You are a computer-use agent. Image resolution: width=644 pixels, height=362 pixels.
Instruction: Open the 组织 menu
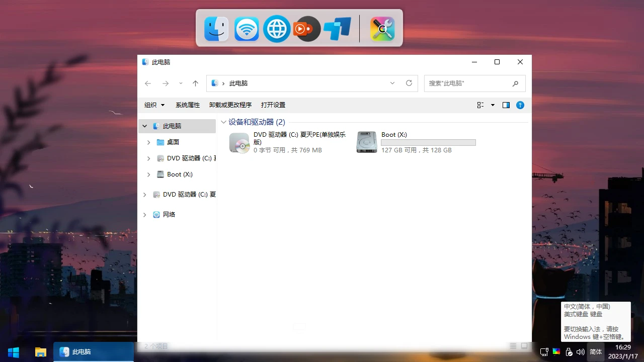(x=154, y=105)
